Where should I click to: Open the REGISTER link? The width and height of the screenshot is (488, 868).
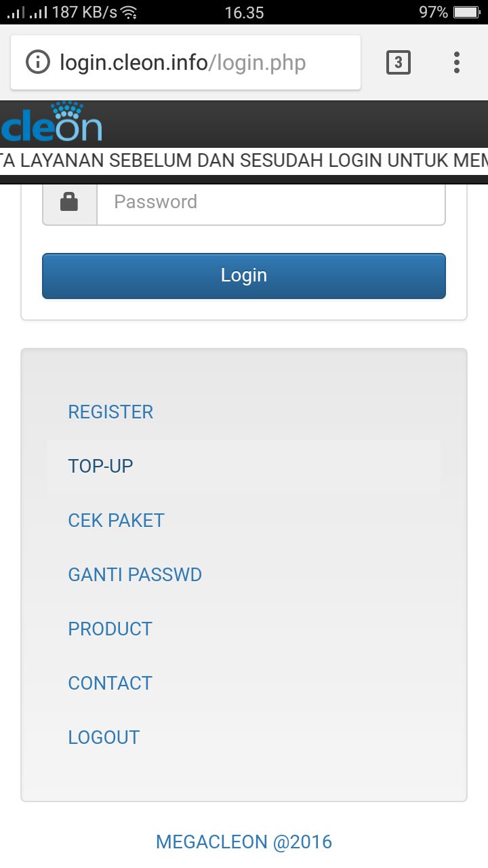pyautogui.click(x=110, y=412)
